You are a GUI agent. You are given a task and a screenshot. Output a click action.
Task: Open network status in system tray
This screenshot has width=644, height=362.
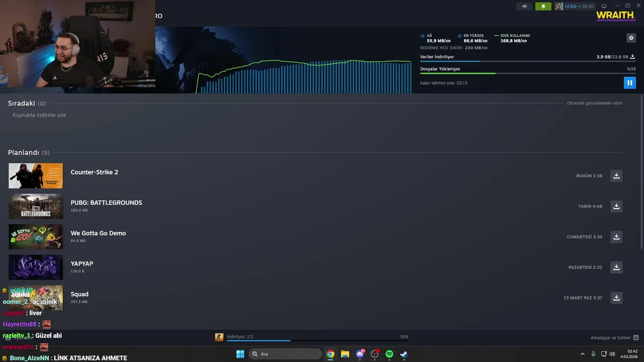coord(604,354)
